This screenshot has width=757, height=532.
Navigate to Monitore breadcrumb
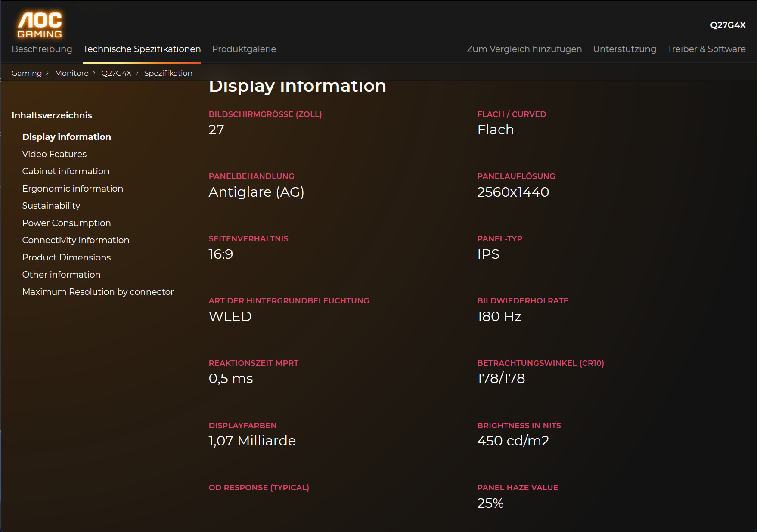pyautogui.click(x=71, y=73)
